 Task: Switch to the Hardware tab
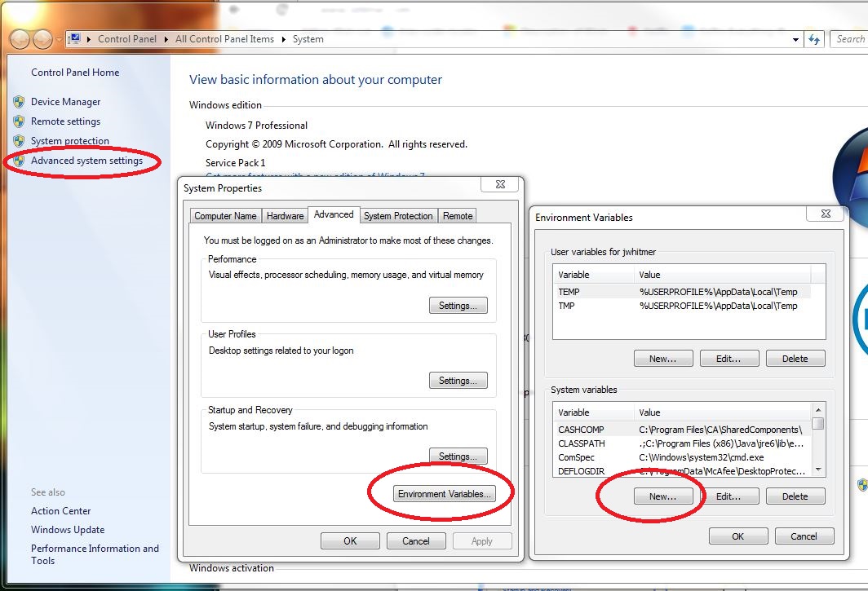pos(285,216)
